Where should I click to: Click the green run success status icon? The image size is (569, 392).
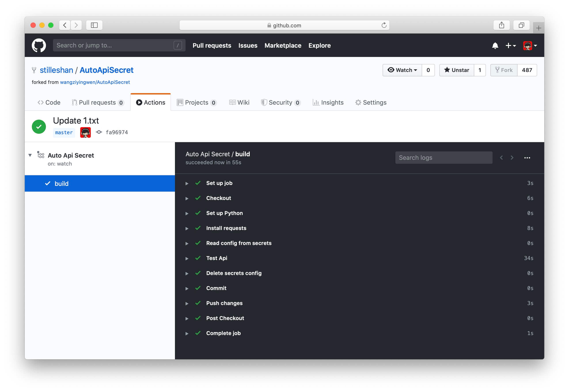point(39,127)
